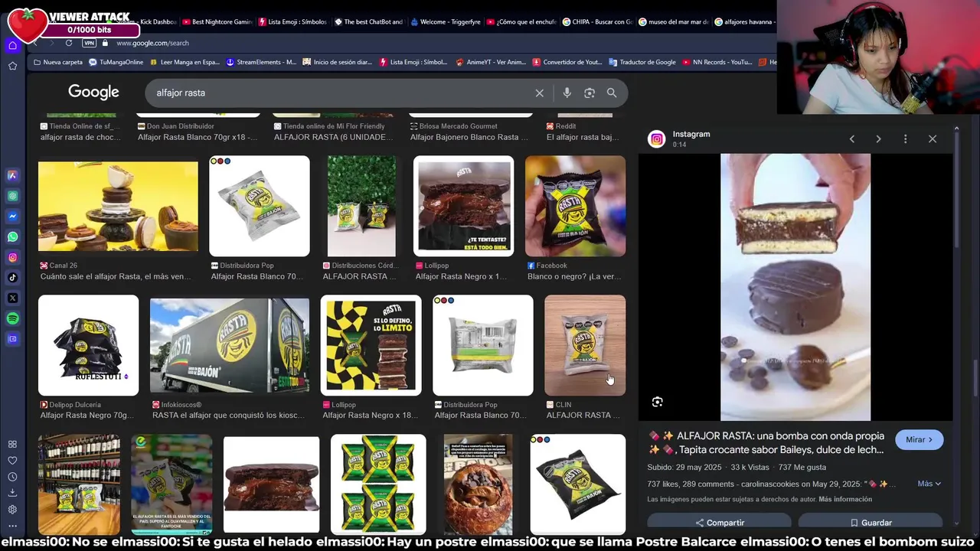This screenshot has height=551, width=980.
Task: Submit search with magnifier icon
Action: (612, 93)
